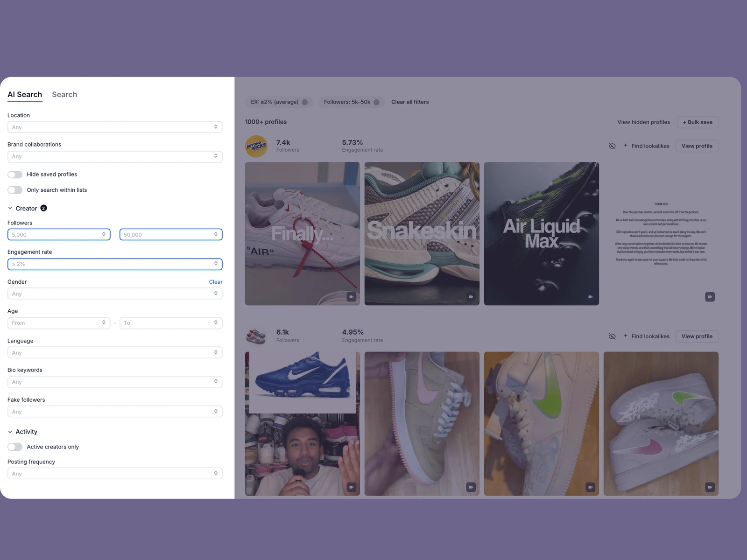
Task: Open the Age To dropdown
Action: [x=171, y=323]
